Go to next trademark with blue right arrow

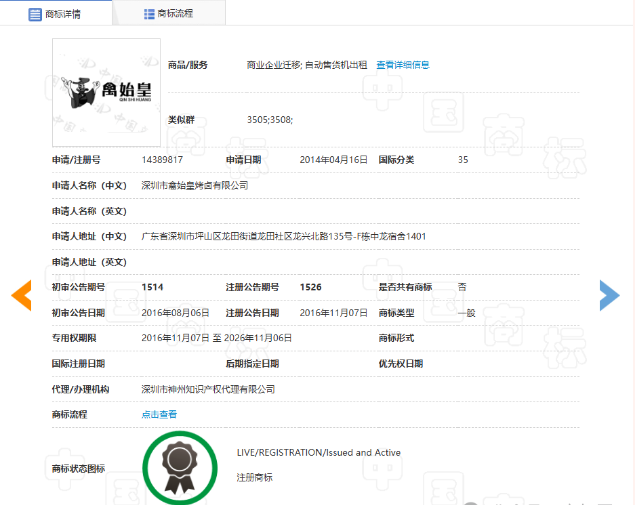(609, 294)
